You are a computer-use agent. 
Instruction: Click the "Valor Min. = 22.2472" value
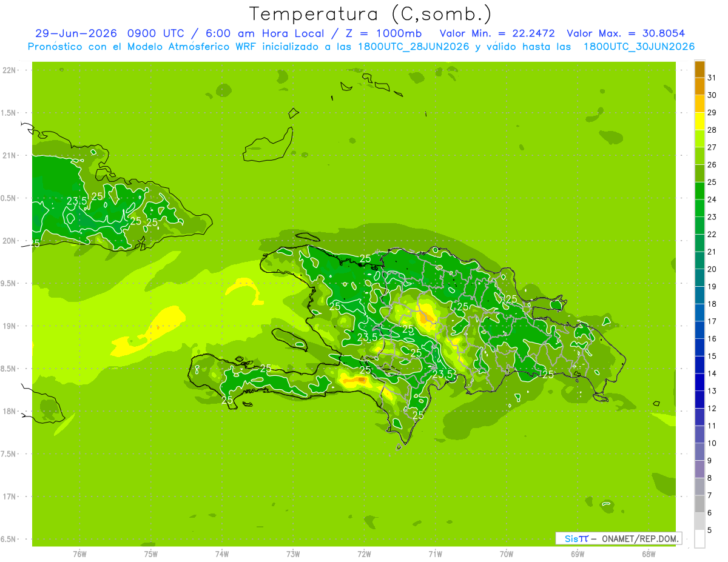click(x=497, y=33)
